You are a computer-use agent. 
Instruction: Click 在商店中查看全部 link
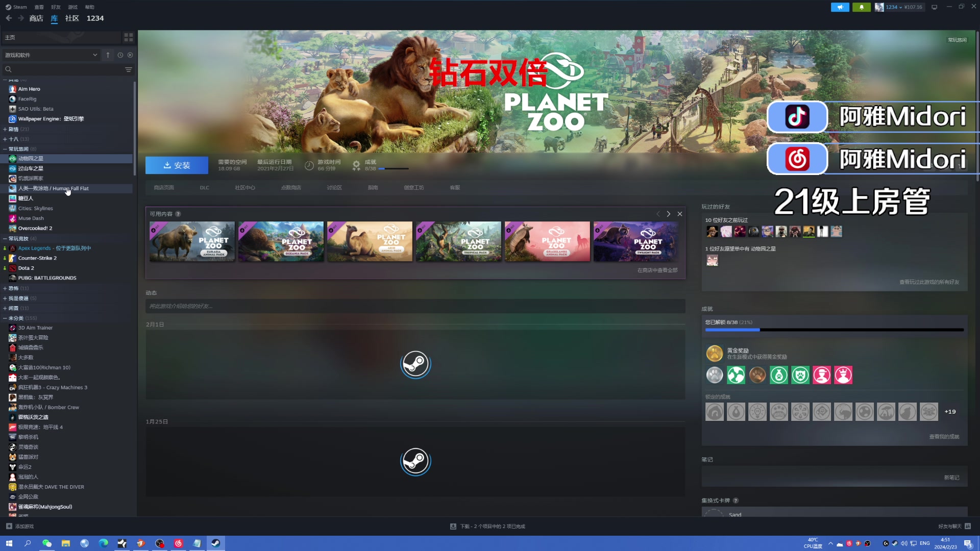(657, 270)
